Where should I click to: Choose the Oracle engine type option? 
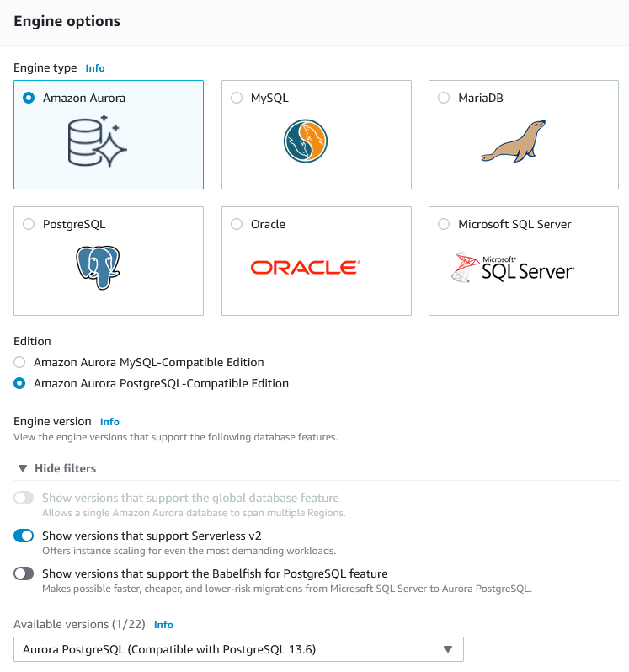237,224
